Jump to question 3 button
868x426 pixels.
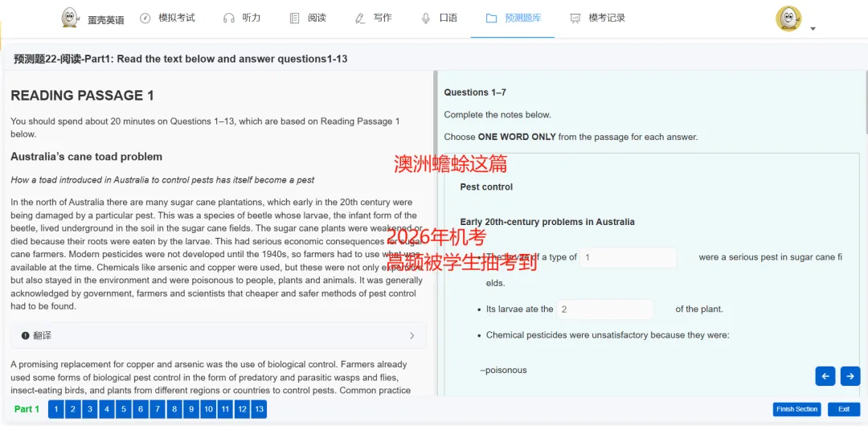[x=90, y=409]
